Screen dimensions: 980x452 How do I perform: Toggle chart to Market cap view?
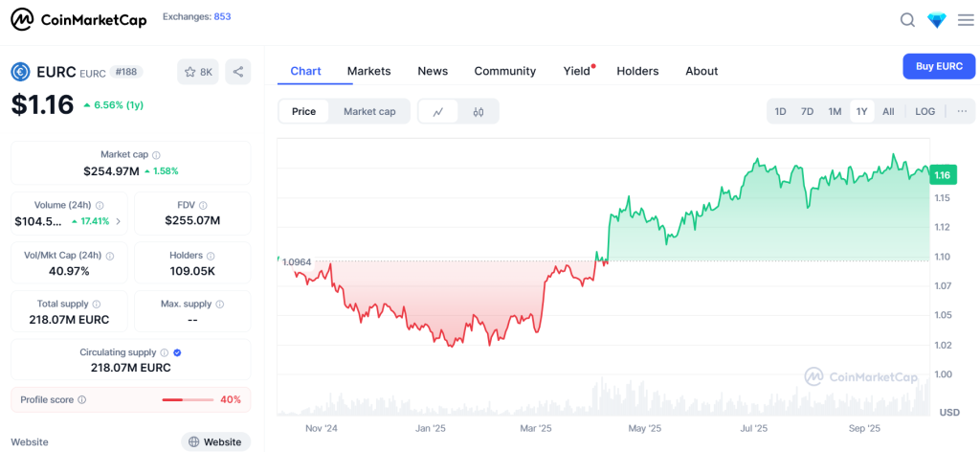[369, 112]
